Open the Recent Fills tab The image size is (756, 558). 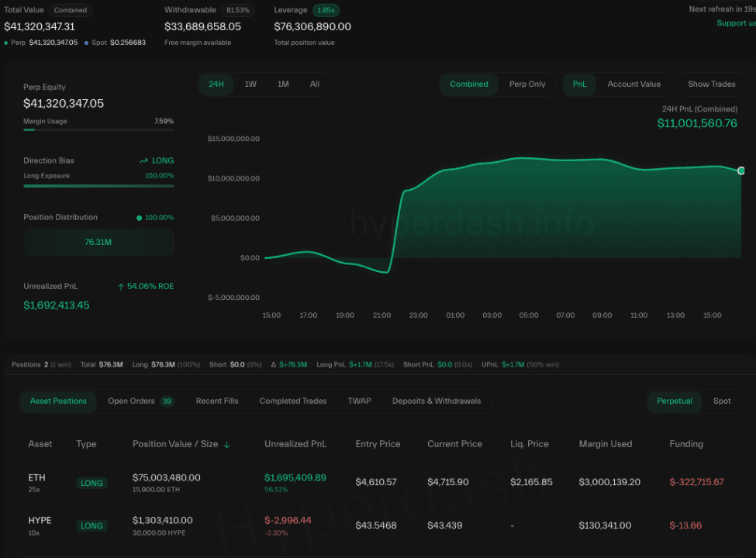pyautogui.click(x=216, y=401)
